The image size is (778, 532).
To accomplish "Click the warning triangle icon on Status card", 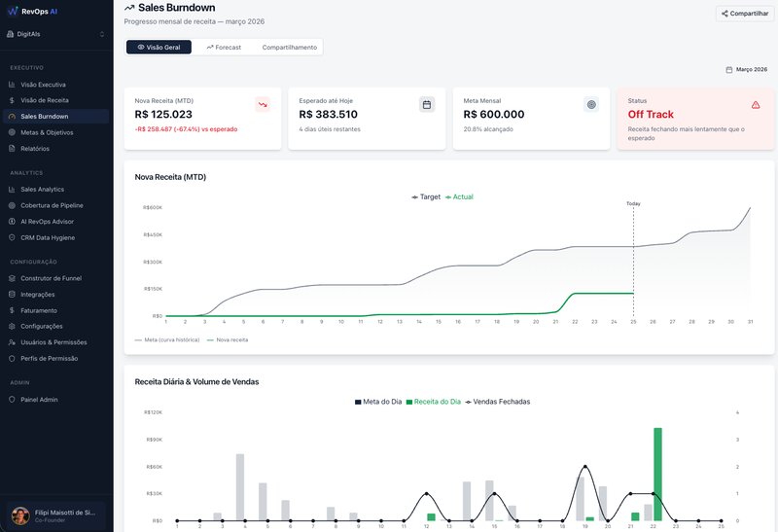I will click(756, 104).
